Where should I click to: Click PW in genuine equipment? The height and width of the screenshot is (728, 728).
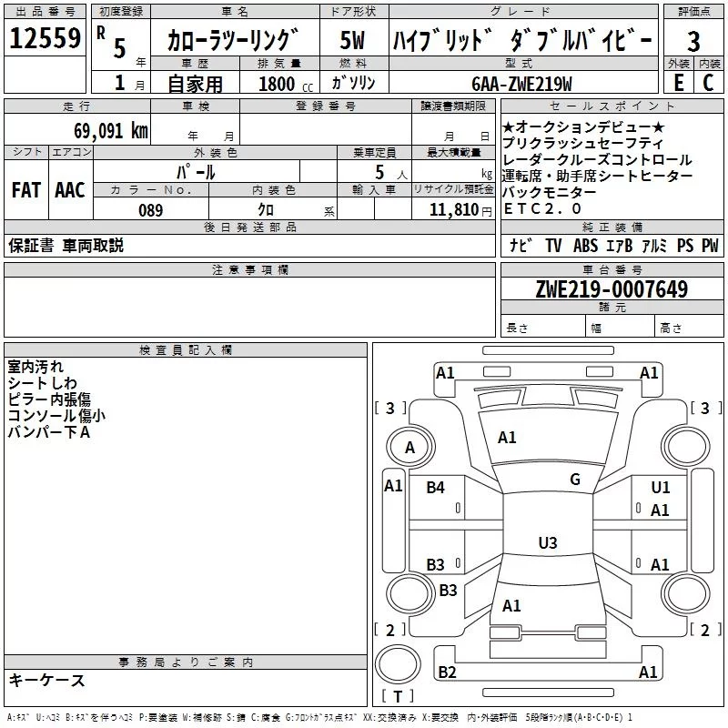710,245
